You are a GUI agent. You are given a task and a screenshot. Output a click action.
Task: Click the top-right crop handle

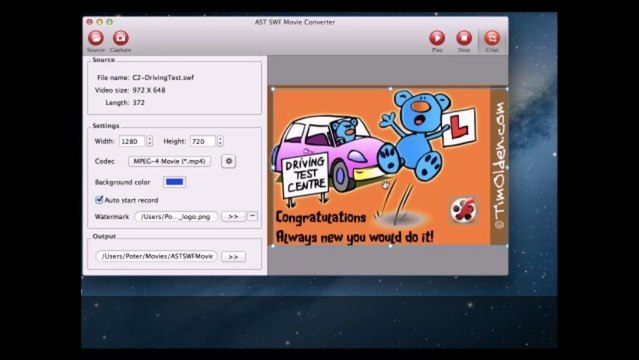tap(507, 88)
